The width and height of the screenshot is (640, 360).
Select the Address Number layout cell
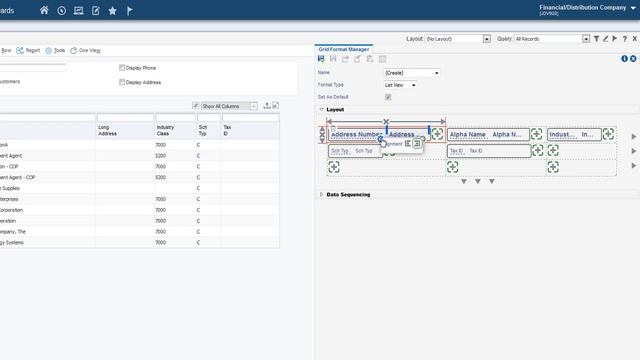[378, 134]
